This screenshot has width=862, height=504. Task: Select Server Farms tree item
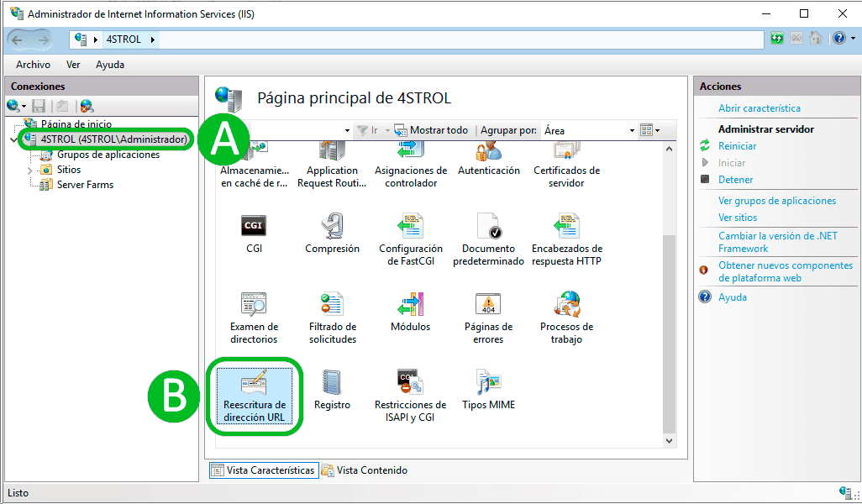(85, 186)
